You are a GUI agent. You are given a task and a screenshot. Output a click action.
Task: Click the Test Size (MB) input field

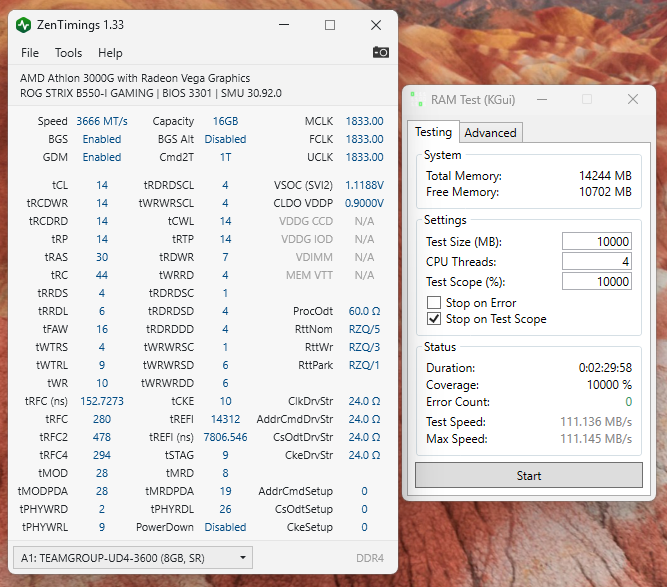tap(596, 241)
